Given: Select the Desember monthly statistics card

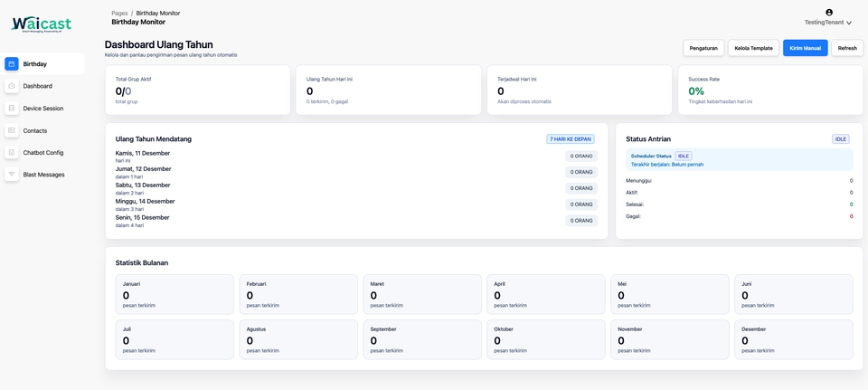Looking at the screenshot, I should click(x=793, y=339).
